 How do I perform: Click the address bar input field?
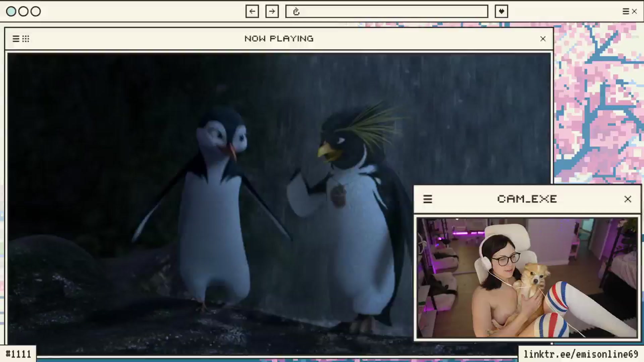(387, 11)
